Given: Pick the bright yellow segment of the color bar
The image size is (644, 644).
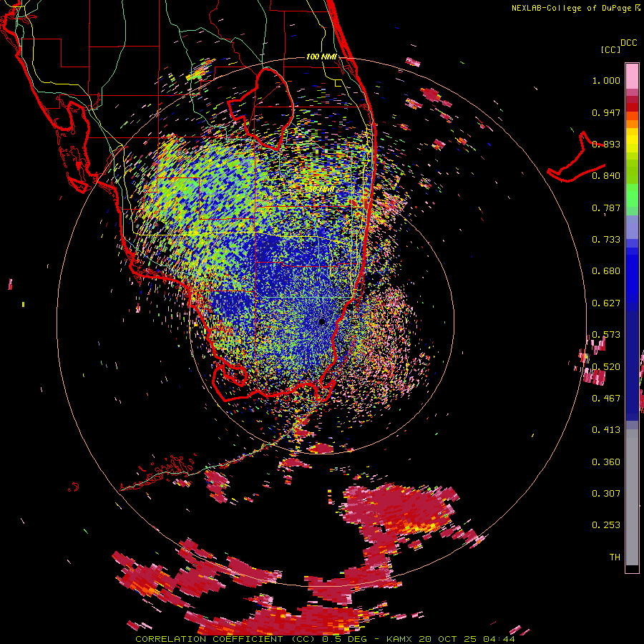Looking at the screenshot, I should [632, 140].
